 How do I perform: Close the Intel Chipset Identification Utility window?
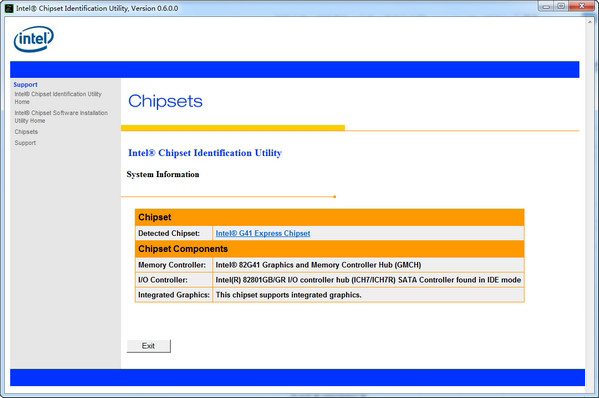click(581, 6)
